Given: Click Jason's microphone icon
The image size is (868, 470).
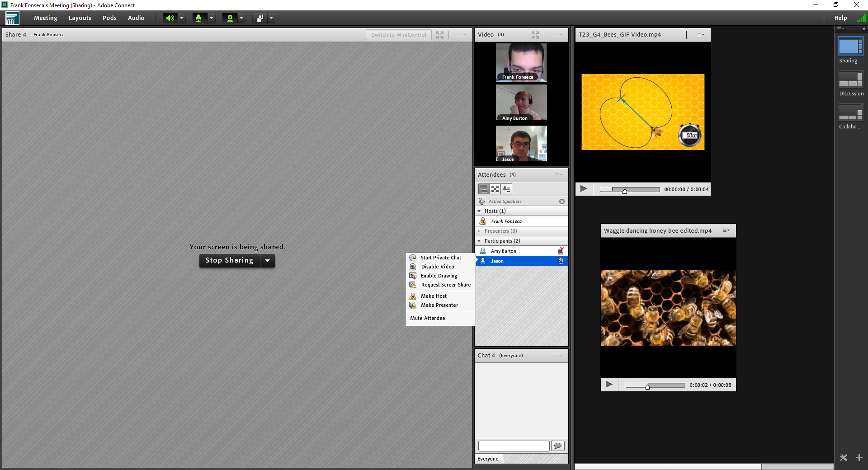Looking at the screenshot, I should (561, 261).
